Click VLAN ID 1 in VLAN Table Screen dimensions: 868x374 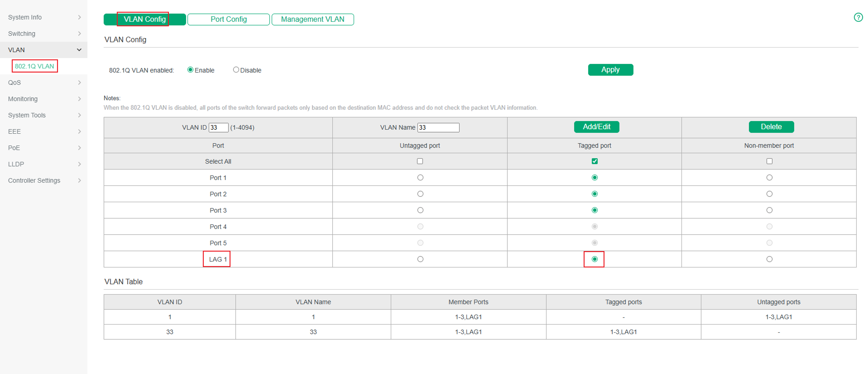coord(170,317)
